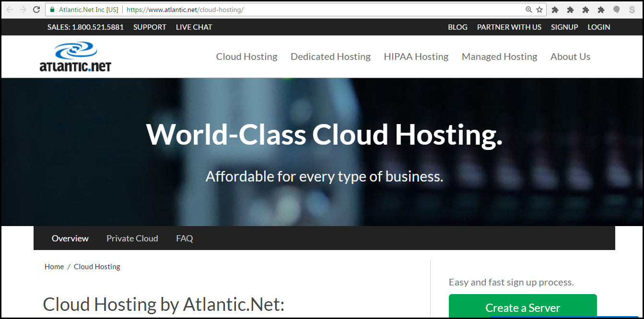Click the Home breadcrumb link
Image resolution: width=644 pixels, height=319 pixels.
click(54, 266)
